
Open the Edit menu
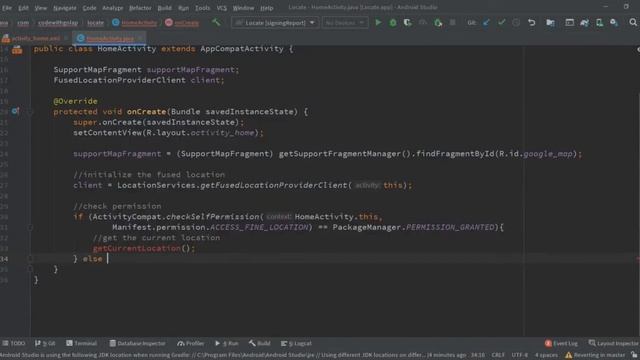tap(23, 8)
